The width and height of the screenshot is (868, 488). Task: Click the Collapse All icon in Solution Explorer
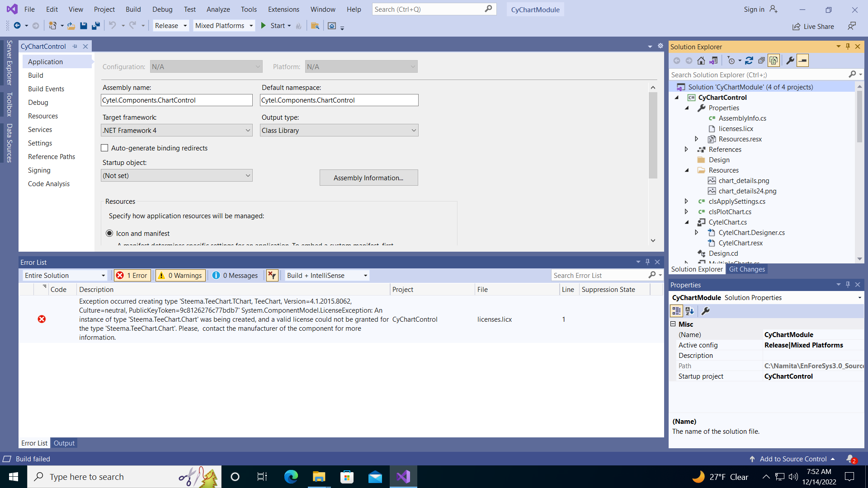[761, 61]
